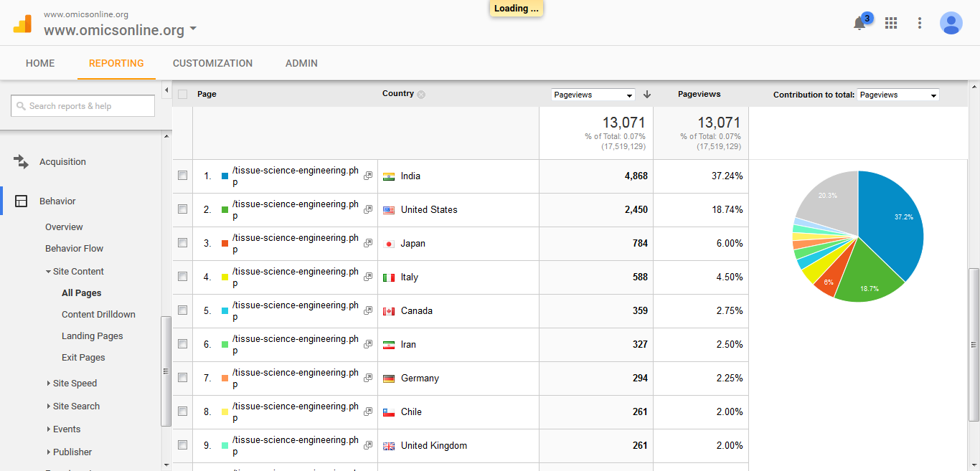Screen dimensions: 980x471
Task: Remove the Country dimension with x icon
Action: (x=421, y=95)
